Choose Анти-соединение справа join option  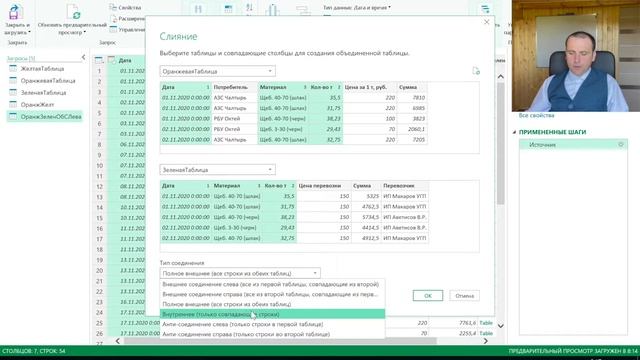pyautogui.click(x=272, y=334)
